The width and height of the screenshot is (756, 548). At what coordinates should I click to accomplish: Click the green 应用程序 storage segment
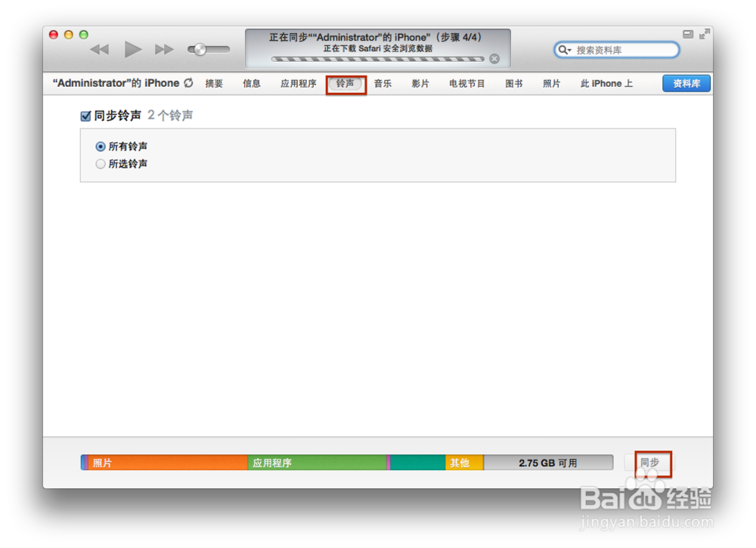318,463
